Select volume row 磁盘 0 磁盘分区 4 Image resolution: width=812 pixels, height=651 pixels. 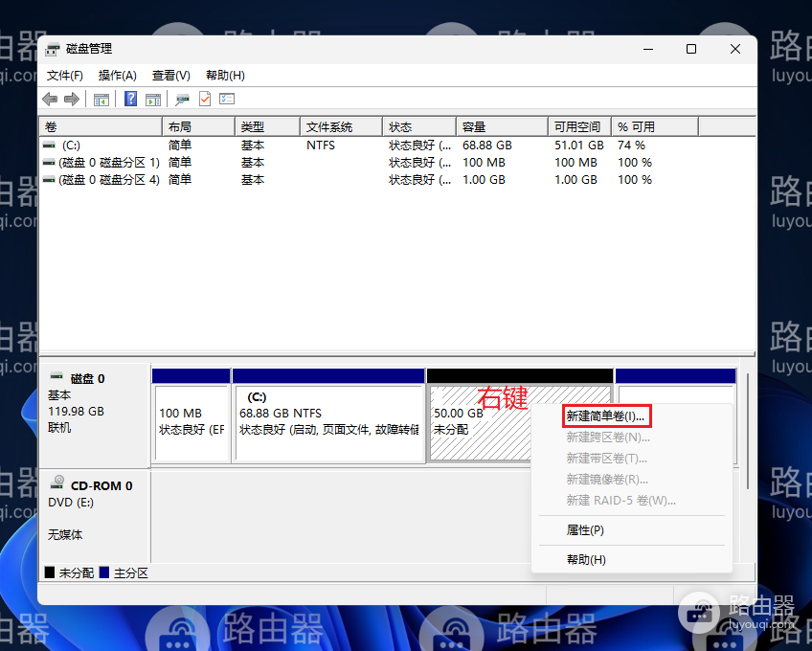pos(370,180)
